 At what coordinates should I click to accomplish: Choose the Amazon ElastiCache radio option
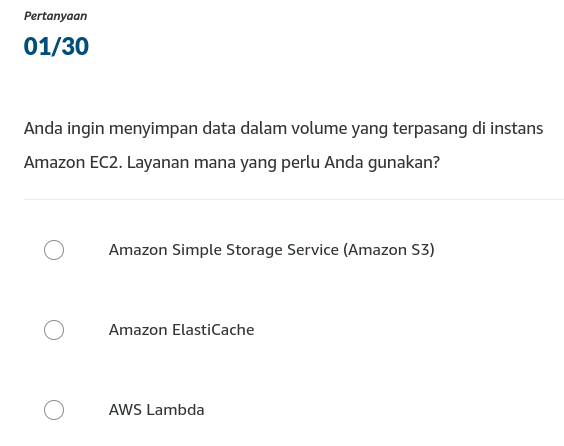point(54,330)
